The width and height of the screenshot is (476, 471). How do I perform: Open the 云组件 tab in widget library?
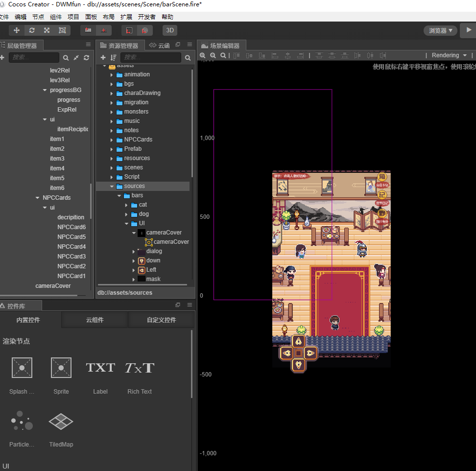(95, 320)
